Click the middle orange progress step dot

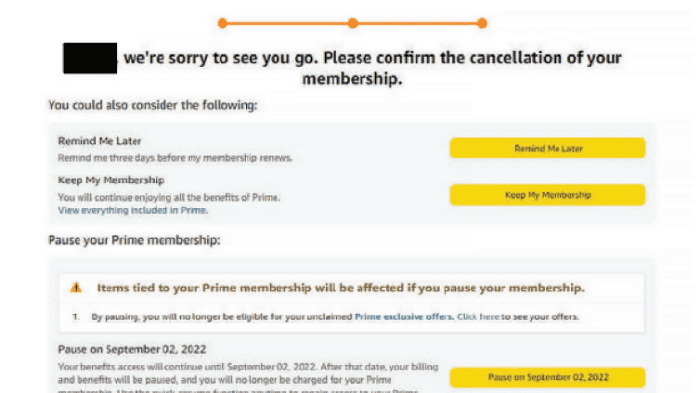353,23
